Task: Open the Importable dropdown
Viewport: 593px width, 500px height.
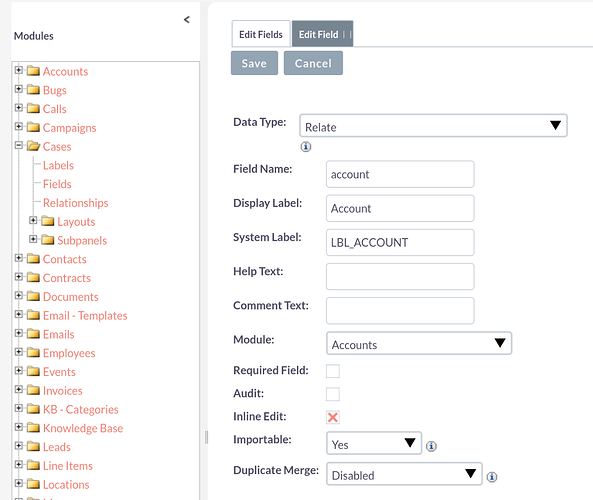Action: [374, 443]
